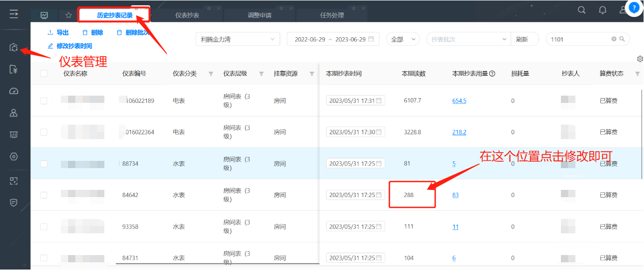Click the filter icon for 仪表分类 column

[211, 74]
